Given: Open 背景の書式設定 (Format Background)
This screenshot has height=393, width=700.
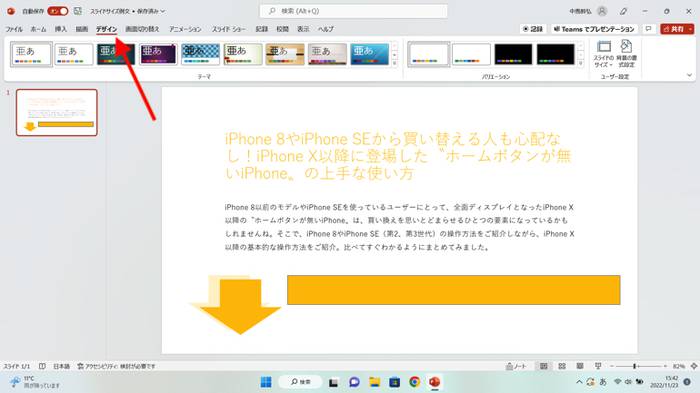Looking at the screenshot, I should pyautogui.click(x=626, y=54).
